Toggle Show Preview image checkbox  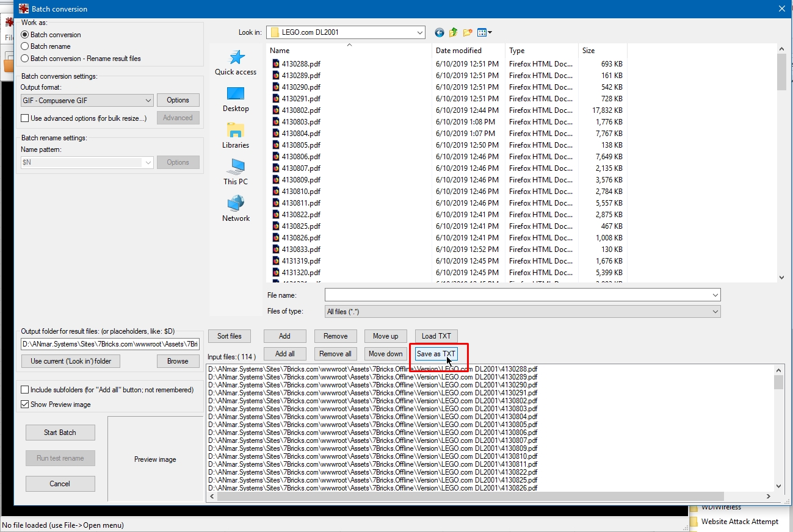point(25,404)
